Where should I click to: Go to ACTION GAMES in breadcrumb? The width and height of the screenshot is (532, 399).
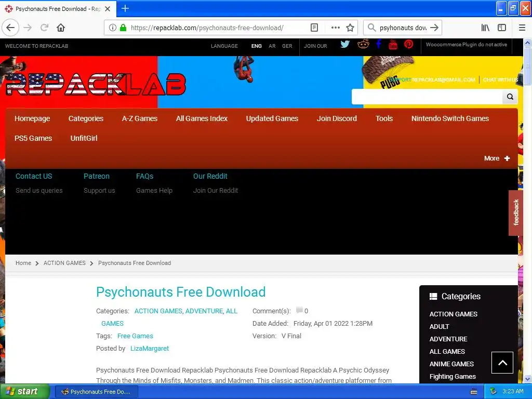click(64, 263)
